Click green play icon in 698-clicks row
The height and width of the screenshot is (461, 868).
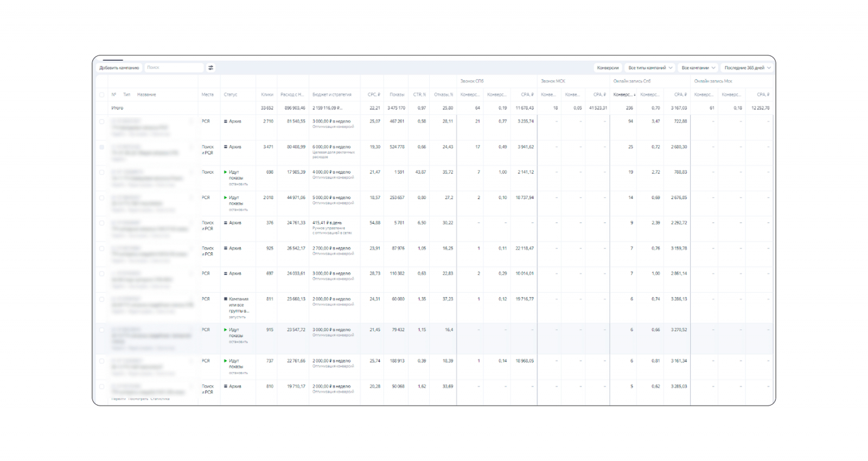tap(226, 172)
